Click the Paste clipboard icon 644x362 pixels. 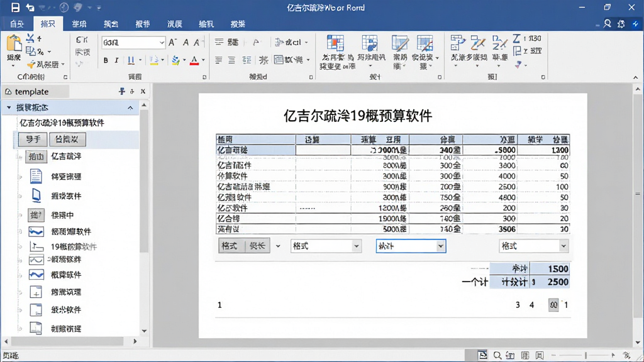coord(14,43)
